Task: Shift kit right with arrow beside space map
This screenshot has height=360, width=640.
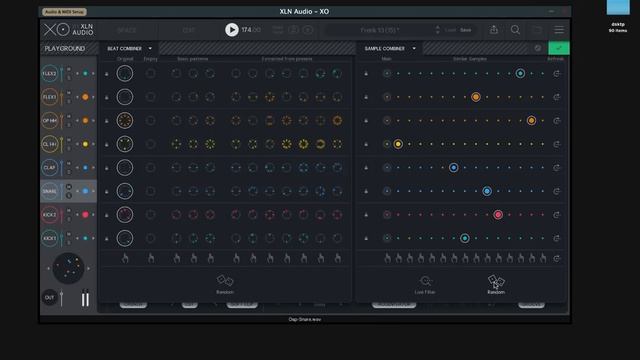Action: pyautogui.click(x=89, y=268)
